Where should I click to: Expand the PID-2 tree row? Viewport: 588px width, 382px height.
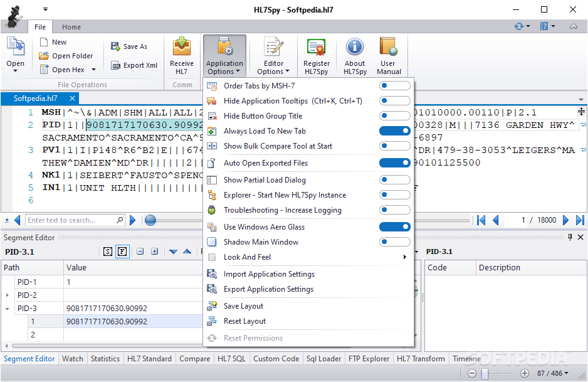pos(7,295)
